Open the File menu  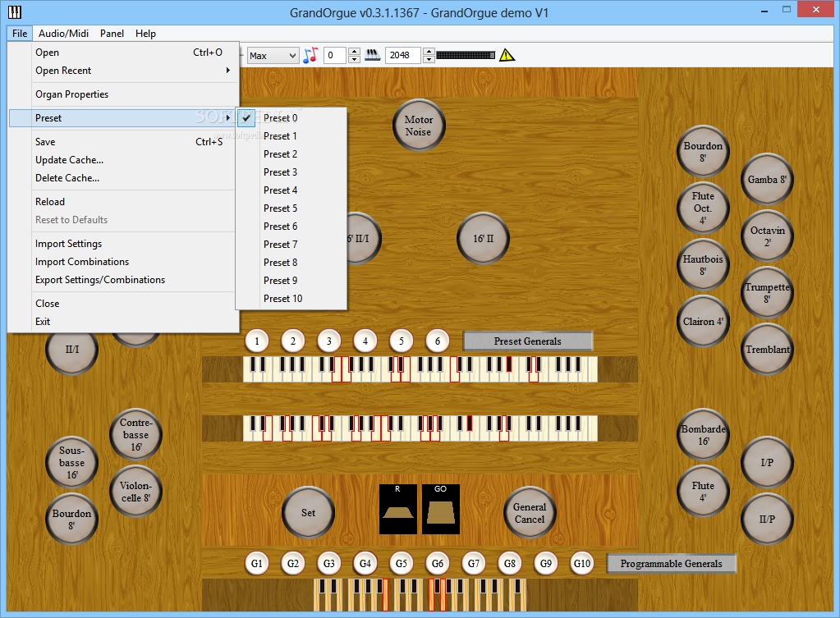[20, 33]
